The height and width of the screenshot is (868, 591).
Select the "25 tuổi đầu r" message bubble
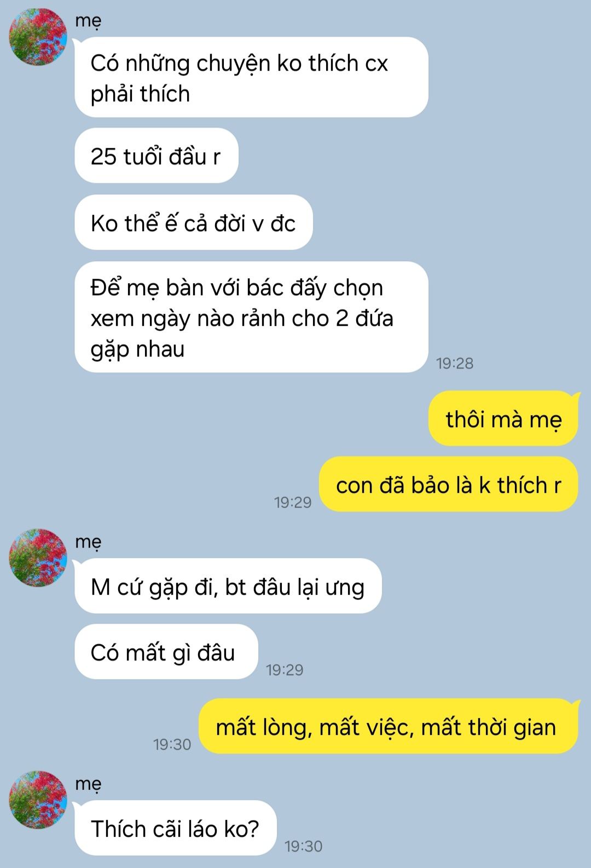(x=157, y=156)
